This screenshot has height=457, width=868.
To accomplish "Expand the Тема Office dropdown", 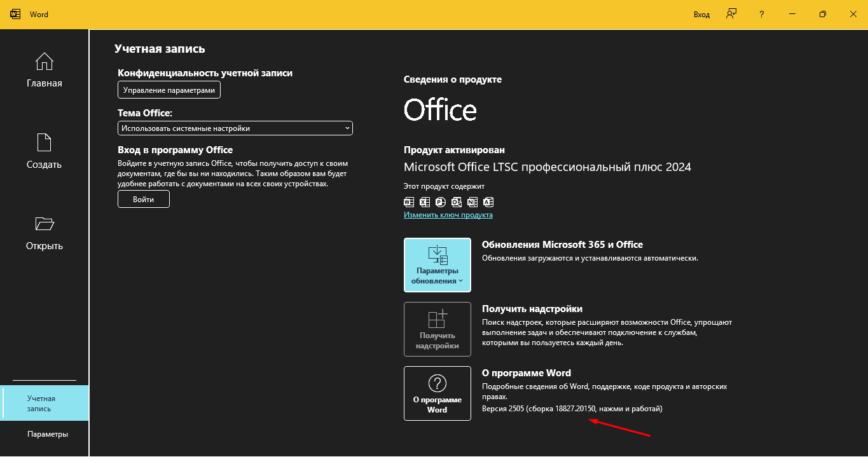I will tap(235, 128).
